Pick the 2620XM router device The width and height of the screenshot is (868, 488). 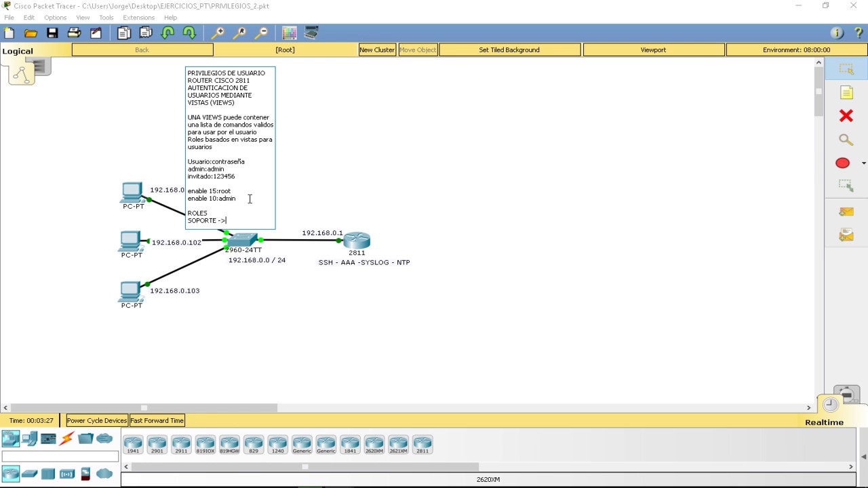click(x=374, y=445)
